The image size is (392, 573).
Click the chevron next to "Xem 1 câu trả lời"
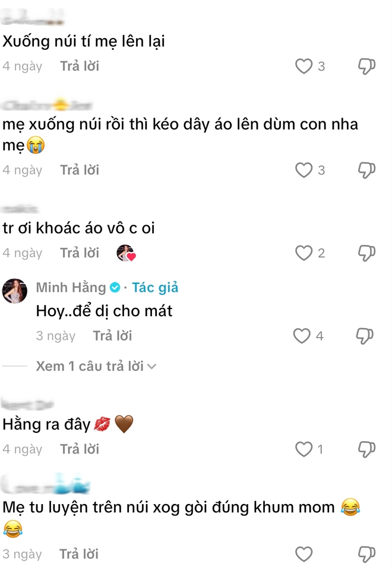(x=151, y=367)
